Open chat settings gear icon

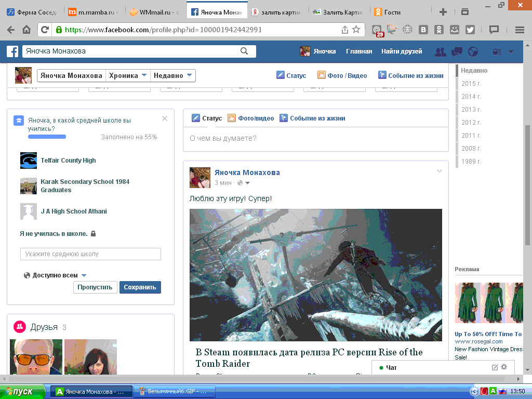504,367
